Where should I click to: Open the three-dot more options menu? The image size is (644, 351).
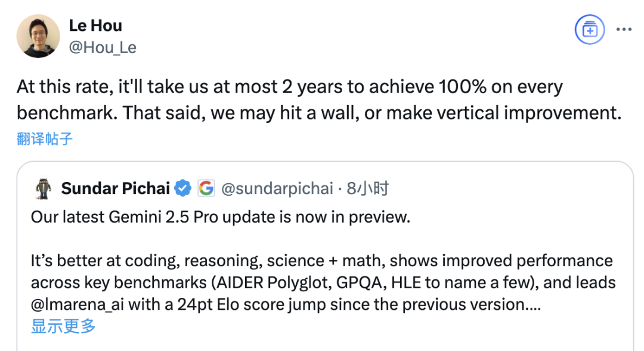[x=624, y=30]
